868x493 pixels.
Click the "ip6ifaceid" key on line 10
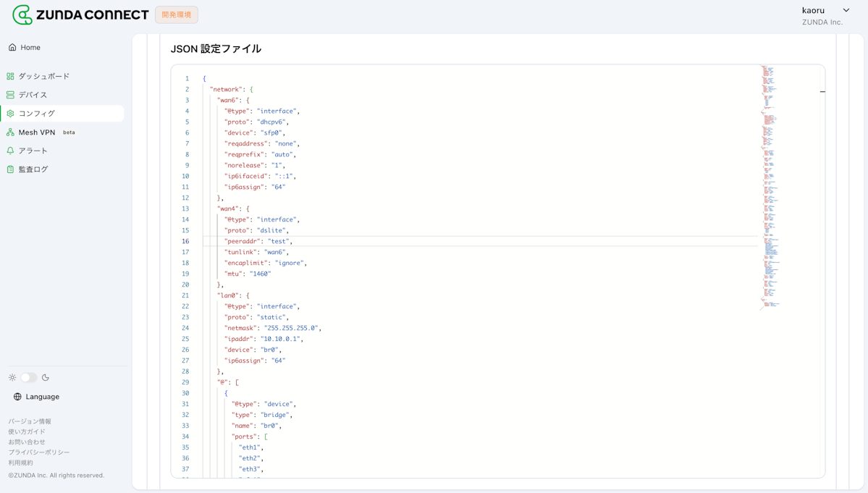point(246,176)
